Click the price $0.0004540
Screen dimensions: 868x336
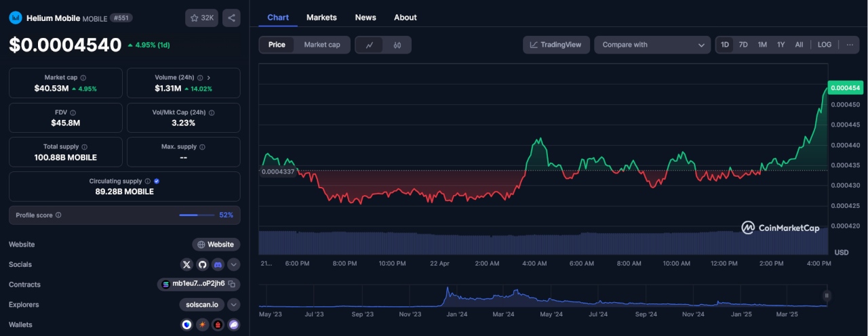click(65, 45)
